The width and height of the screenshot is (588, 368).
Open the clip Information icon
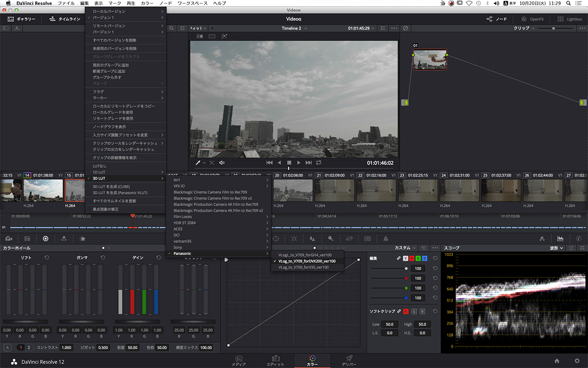579,238
